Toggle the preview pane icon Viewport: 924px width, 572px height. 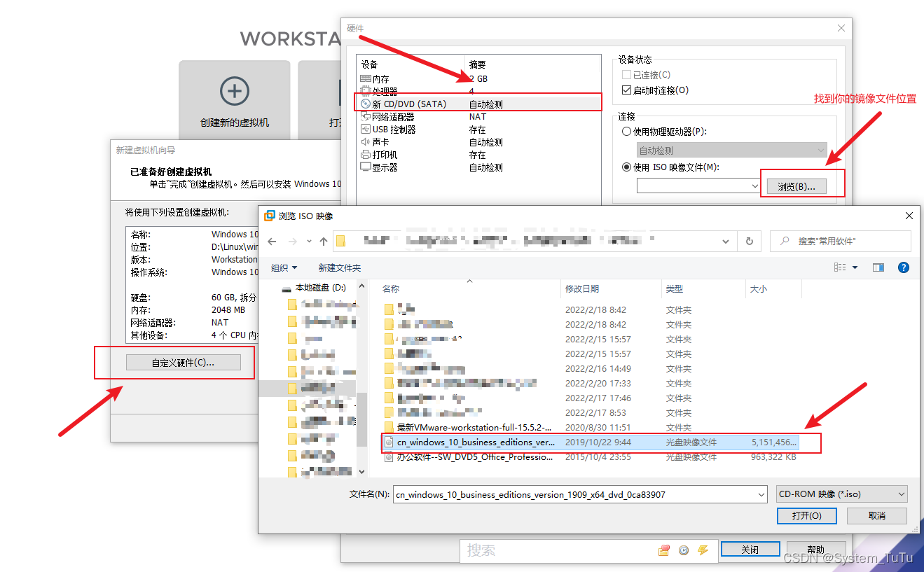click(x=878, y=267)
